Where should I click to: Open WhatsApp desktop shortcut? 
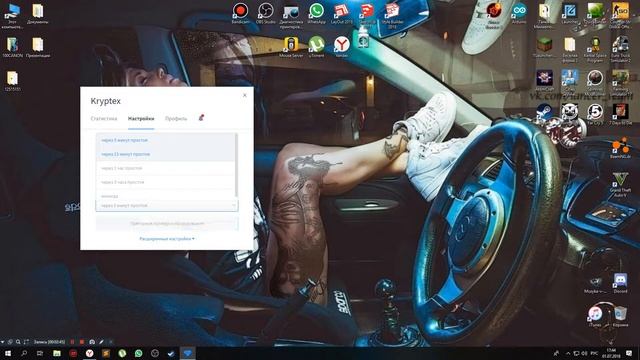(x=316, y=13)
